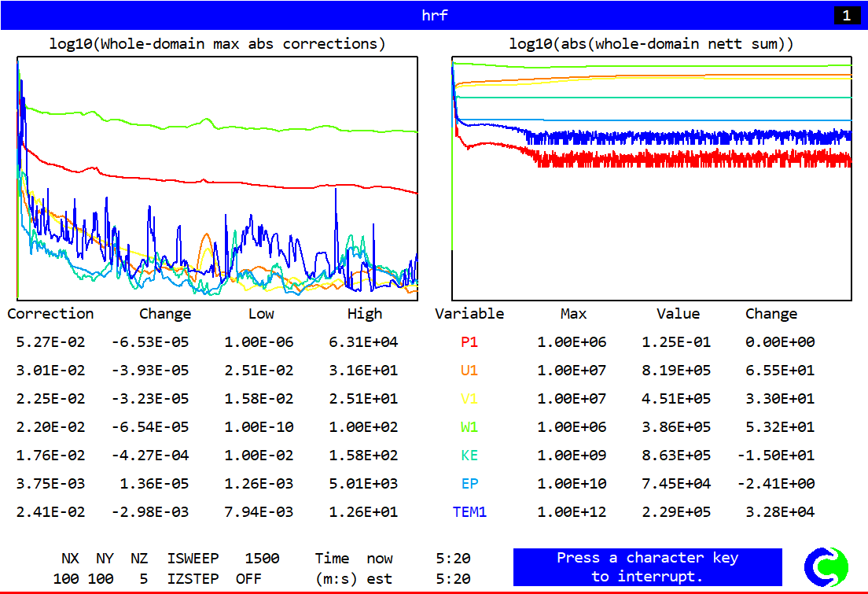This screenshot has width=868, height=594.
Task: Click the P1 Low value 1.00E-06
Action: click(259, 342)
